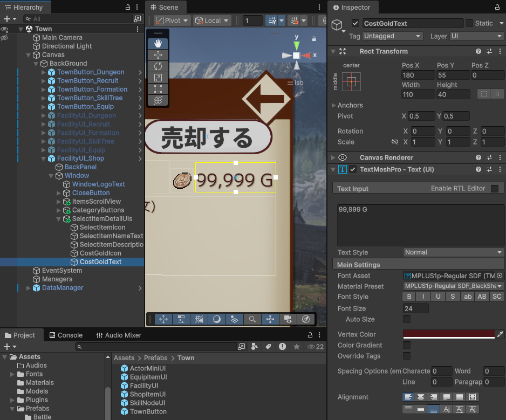Expand the Anchors section
Viewport: 506px width, 420px height.
[334, 105]
